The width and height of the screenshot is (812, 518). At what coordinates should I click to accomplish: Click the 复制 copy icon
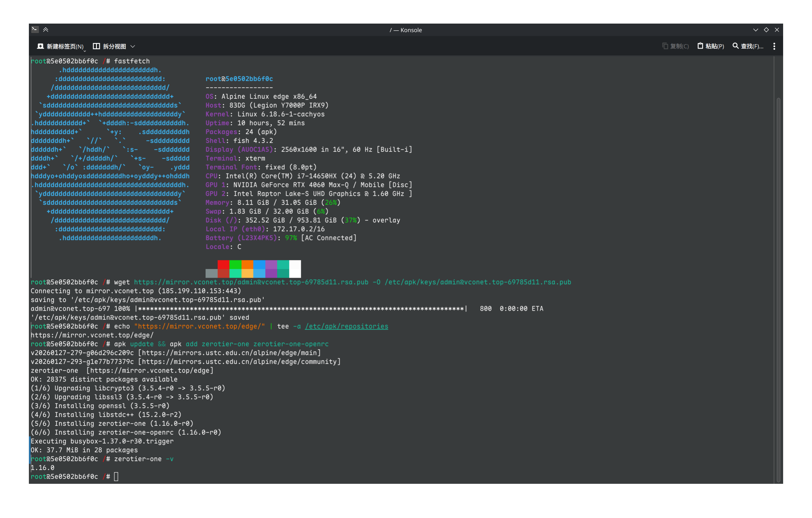click(x=665, y=46)
